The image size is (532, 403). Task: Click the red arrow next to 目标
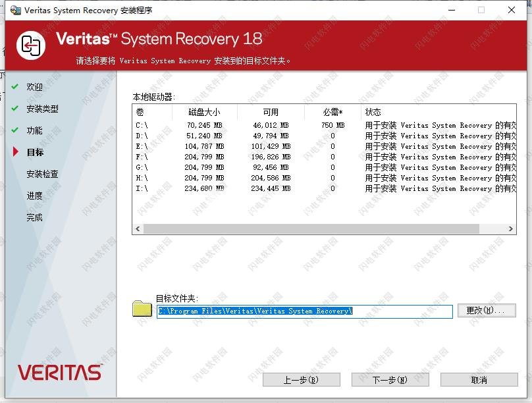click(x=15, y=151)
